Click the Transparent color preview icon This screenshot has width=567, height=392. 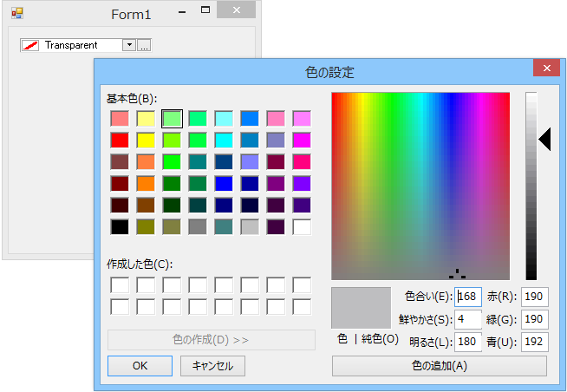click(32, 45)
